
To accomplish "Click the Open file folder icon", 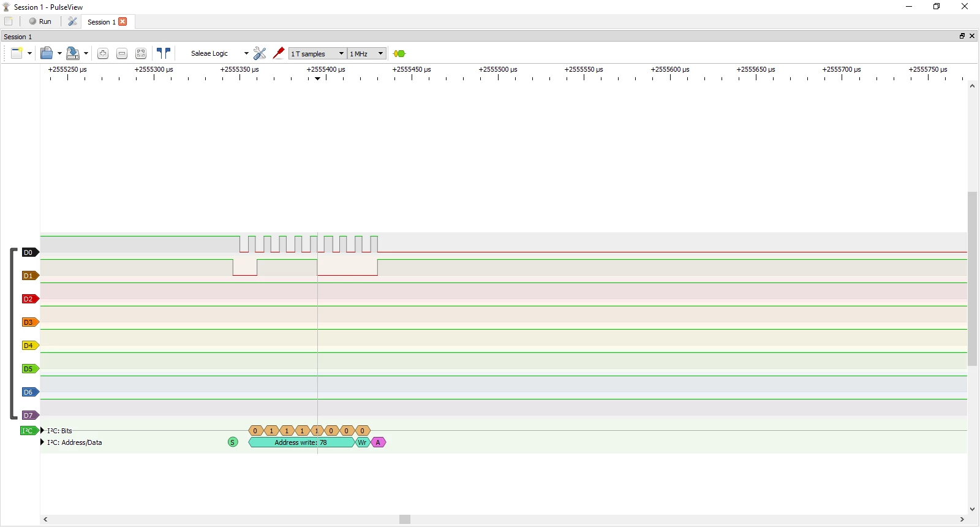I will 47,53.
